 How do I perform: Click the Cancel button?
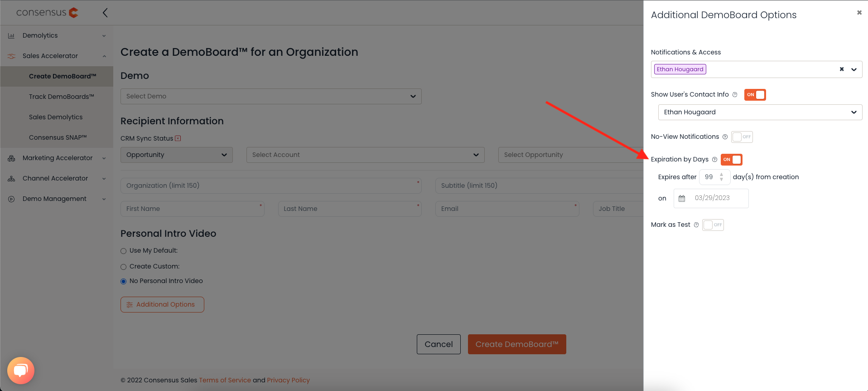coord(439,344)
